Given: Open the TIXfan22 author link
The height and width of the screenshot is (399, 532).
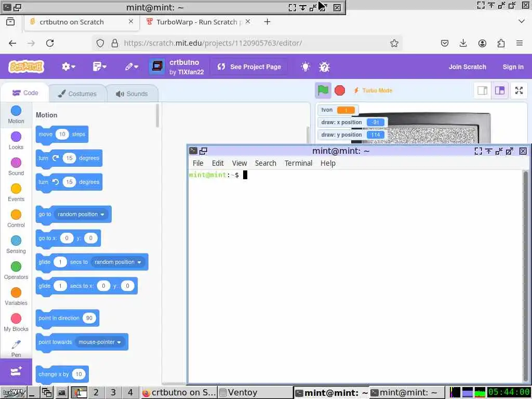Looking at the screenshot, I should tap(191, 72).
